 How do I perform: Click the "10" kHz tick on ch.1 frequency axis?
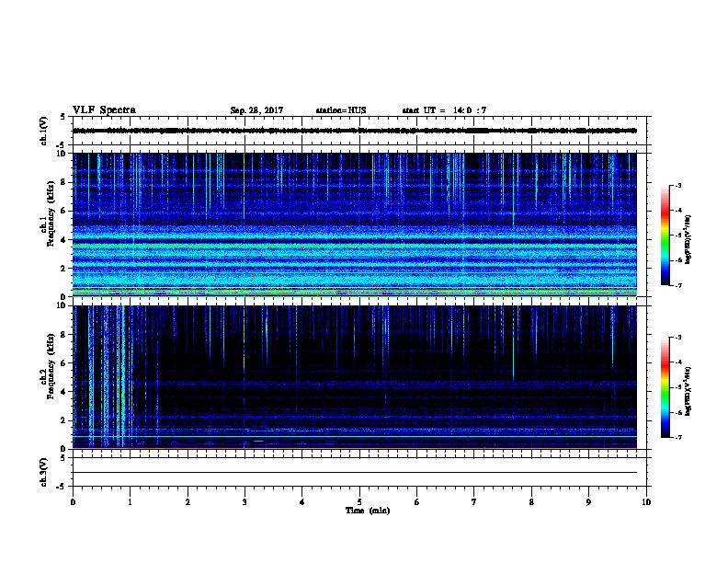pos(62,154)
